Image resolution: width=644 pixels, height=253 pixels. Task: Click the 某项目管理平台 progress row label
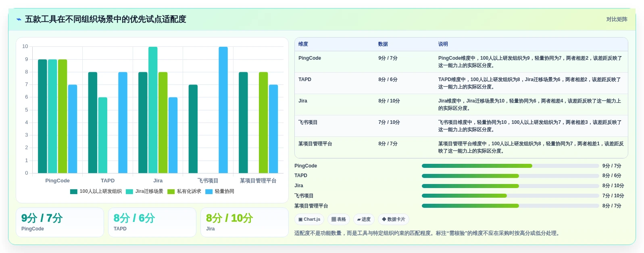pos(311,206)
